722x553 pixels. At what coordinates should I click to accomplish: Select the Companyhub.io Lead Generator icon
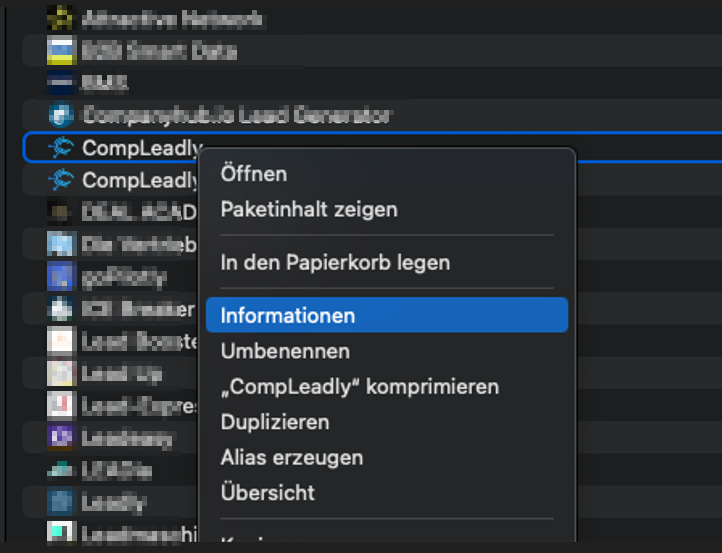click(x=60, y=115)
